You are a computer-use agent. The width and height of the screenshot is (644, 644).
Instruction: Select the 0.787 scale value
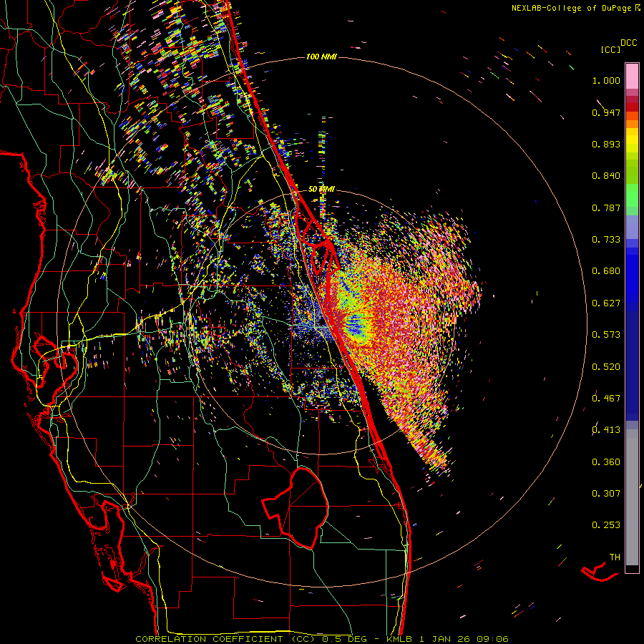[606, 208]
